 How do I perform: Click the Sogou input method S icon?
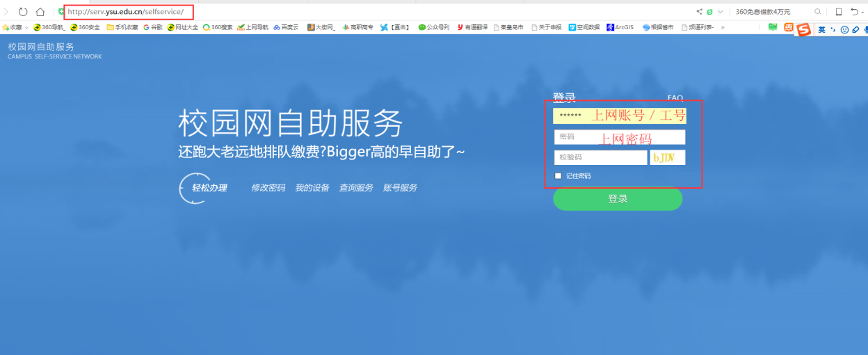pyautogui.click(x=804, y=29)
